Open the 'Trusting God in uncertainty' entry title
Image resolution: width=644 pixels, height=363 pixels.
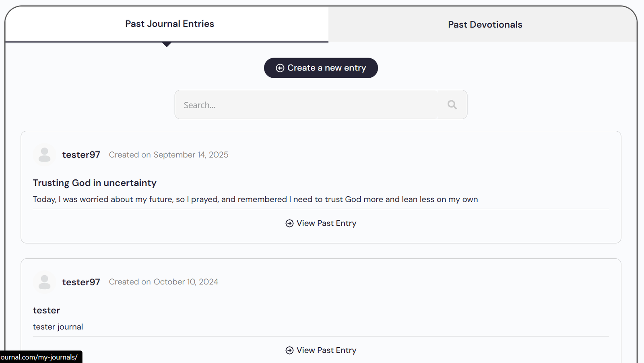[95, 183]
